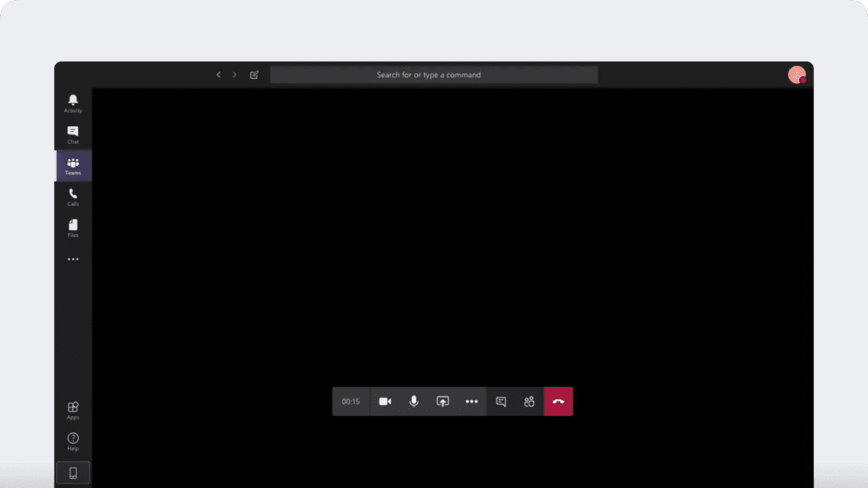Open Help from the sidebar
The width and height of the screenshot is (868, 488).
pyautogui.click(x=73, y=439)
